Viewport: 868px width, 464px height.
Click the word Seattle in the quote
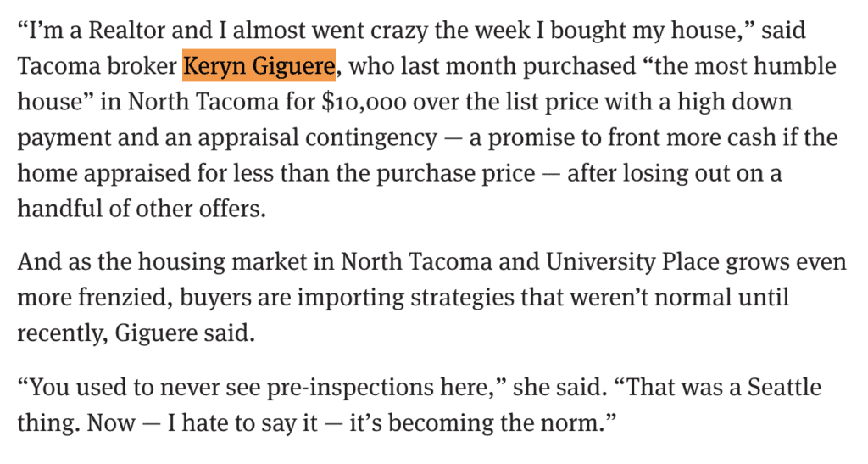[784, 387]
